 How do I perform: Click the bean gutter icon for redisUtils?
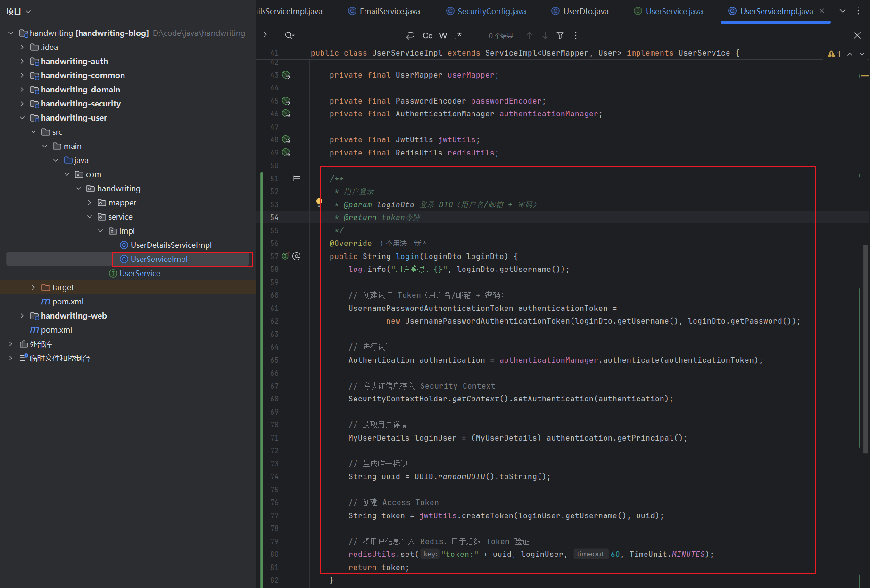tap(286, 153)
